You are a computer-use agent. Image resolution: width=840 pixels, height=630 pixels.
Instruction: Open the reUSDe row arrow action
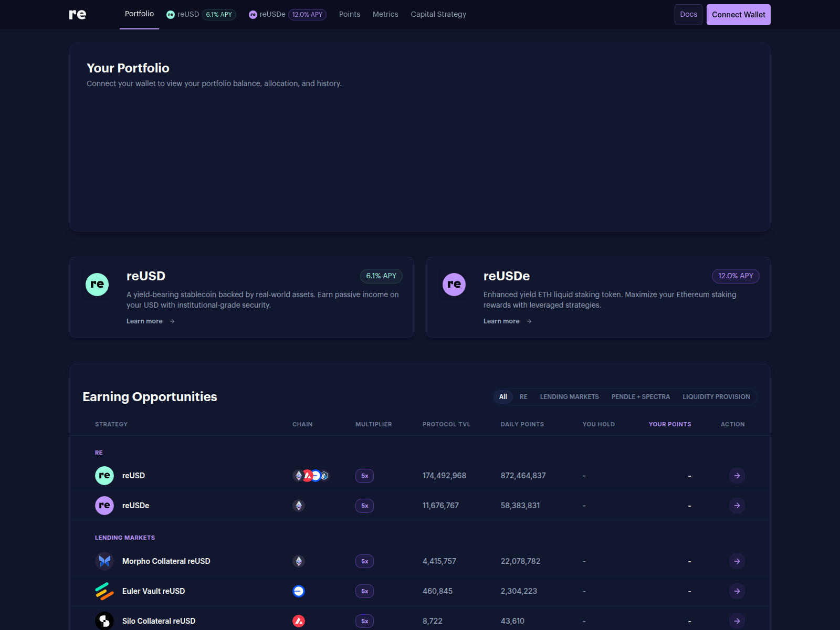737,506
